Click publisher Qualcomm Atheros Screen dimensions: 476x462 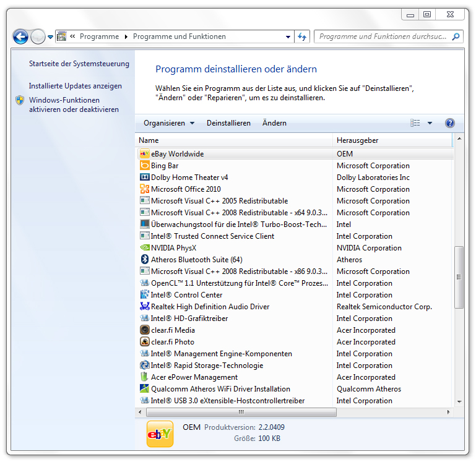pyautogui.click(x=369, y=389)
